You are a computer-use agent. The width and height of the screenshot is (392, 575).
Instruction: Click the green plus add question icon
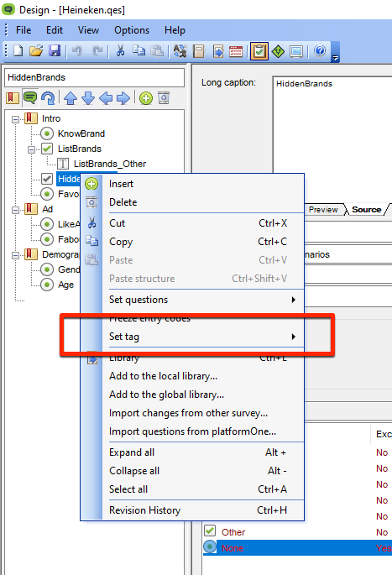[x=146, y=98]
